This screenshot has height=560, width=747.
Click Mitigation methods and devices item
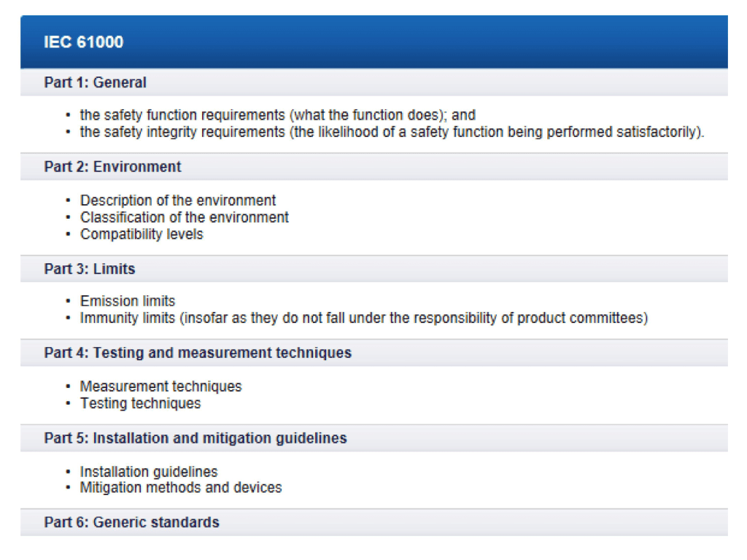coord(181,488)
